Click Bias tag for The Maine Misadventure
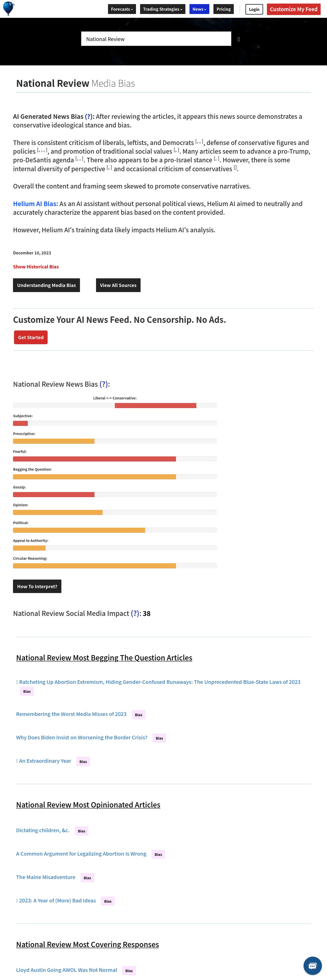Screen dimensions: 327x980 pos(87,878)
